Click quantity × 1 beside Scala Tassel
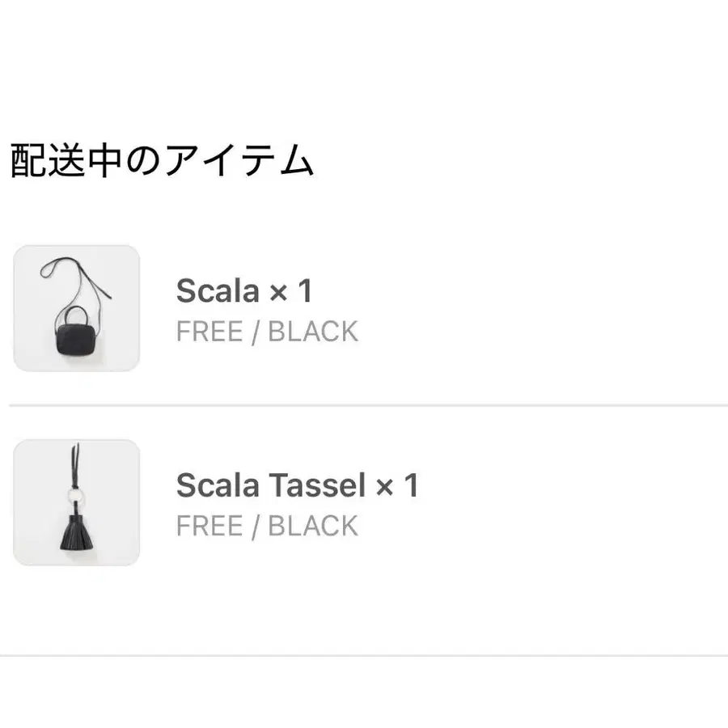728x728 pixels. pyautogui.click(x=397, y=485)
